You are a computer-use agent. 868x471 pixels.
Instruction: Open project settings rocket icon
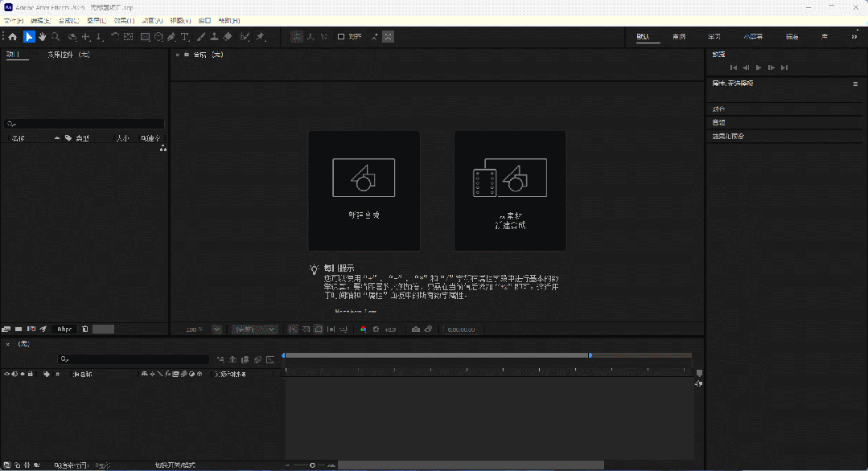[43, 329]
